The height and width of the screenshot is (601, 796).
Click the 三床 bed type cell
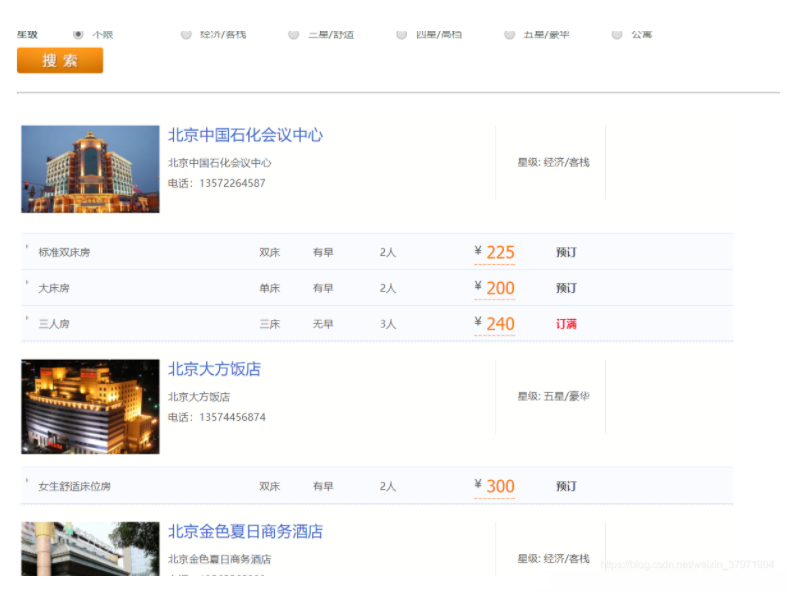270,324
